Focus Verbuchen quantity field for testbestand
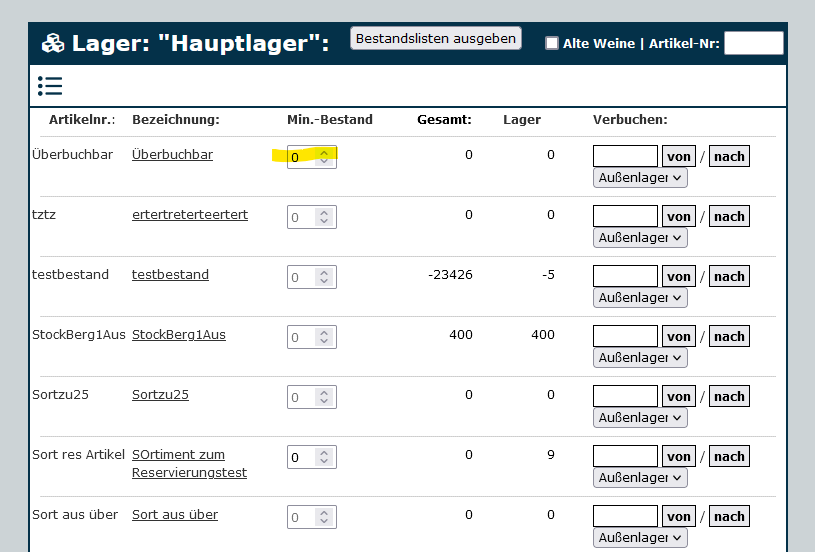This screenshot has height=552, width=815. point(625,277)
